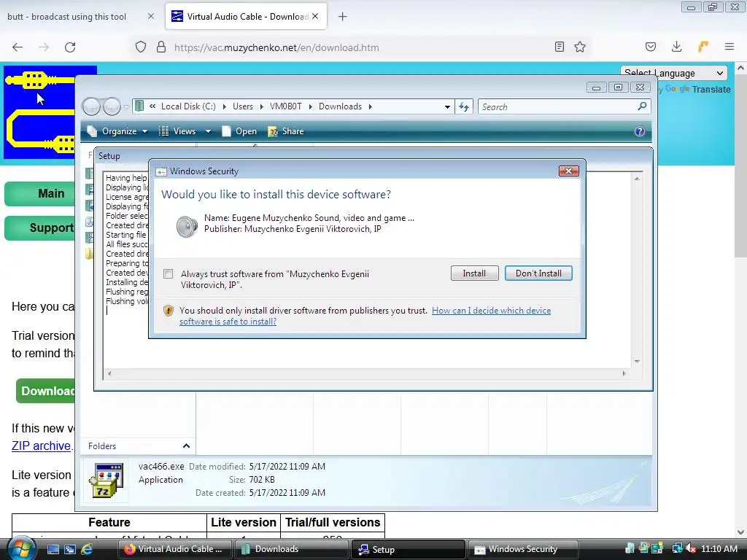Click the Save to Pocket icon
The image size is (747, 560).
pos(650,47)
